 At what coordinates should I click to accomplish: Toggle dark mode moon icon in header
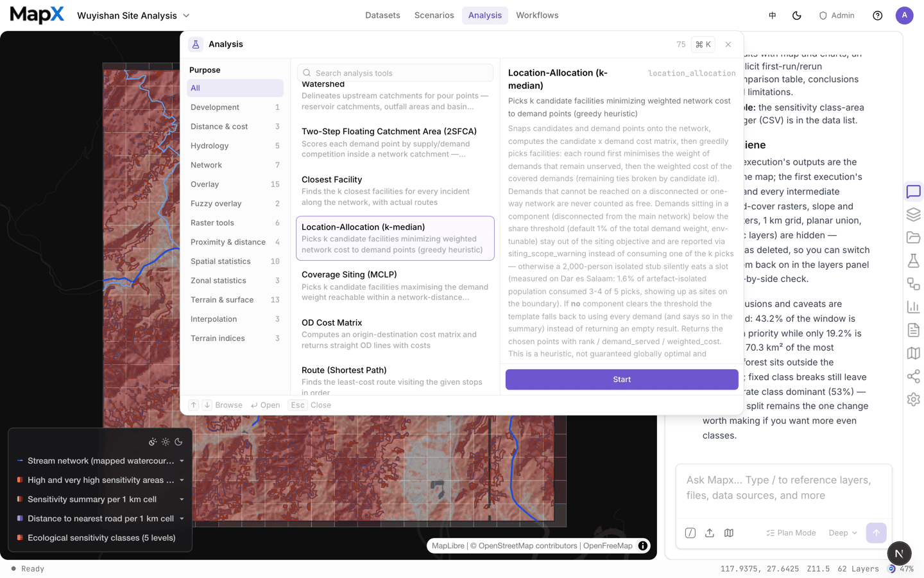coord(797,15)
